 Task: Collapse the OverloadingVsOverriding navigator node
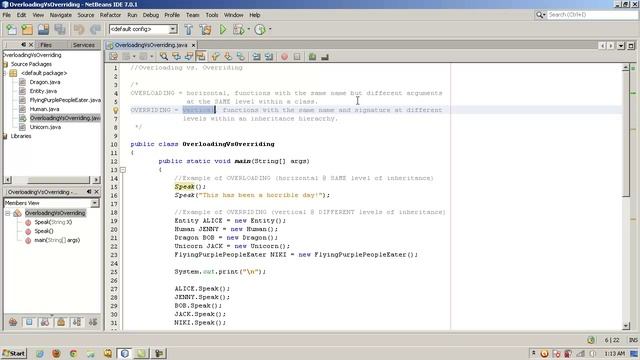tap(8, 213)
